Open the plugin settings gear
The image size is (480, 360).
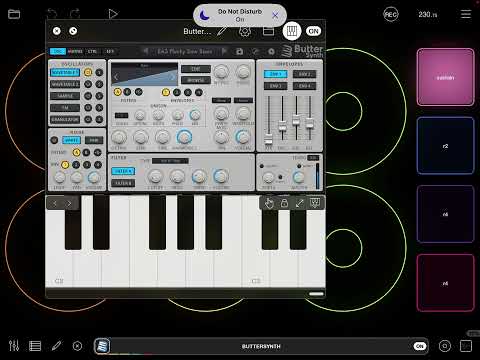(x=245, y=32)
